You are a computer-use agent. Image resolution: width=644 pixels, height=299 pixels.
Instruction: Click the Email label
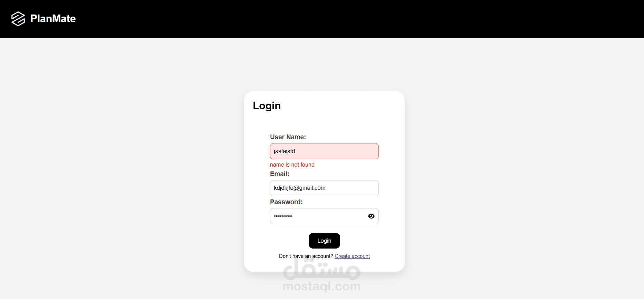[280, 174]
